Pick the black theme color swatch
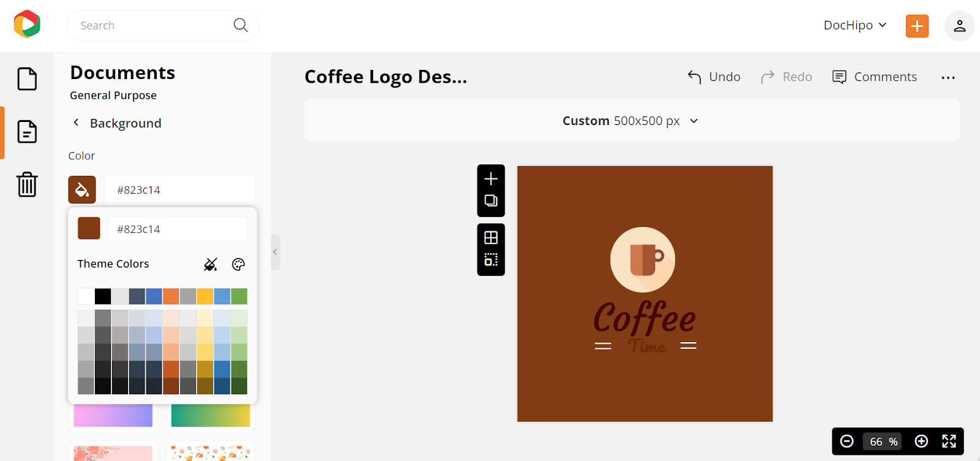This screenshot has height=461, width=980. (103, 297)
